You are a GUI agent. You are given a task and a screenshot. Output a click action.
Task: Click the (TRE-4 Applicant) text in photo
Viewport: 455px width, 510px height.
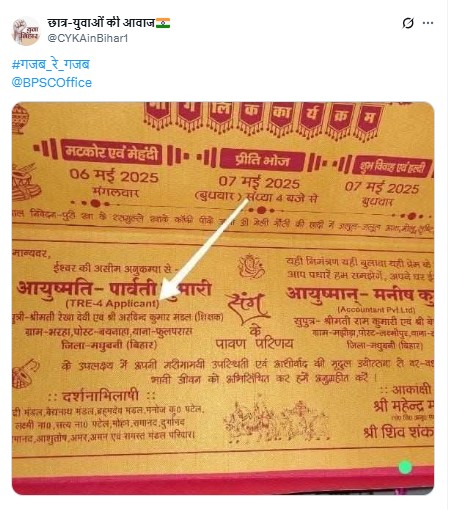(x=113, y=303)
